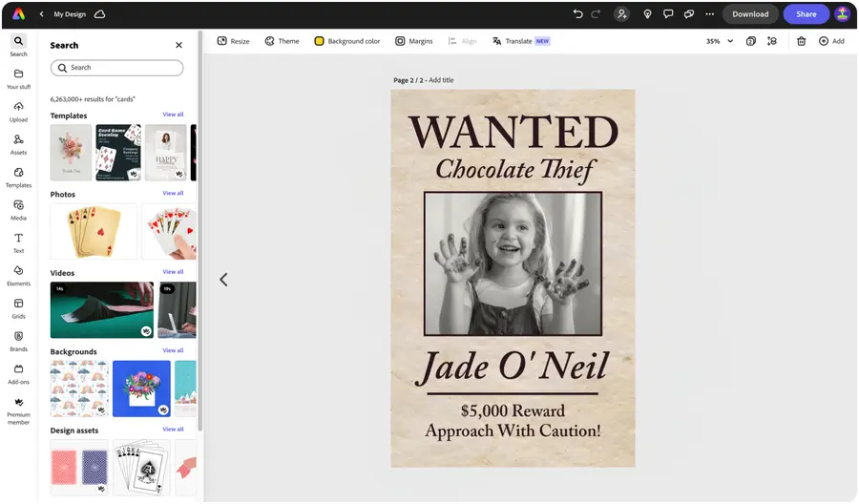The width and height of the screenshot is (859, 504).
Task: Click the Share button
Action: [806, 14]
